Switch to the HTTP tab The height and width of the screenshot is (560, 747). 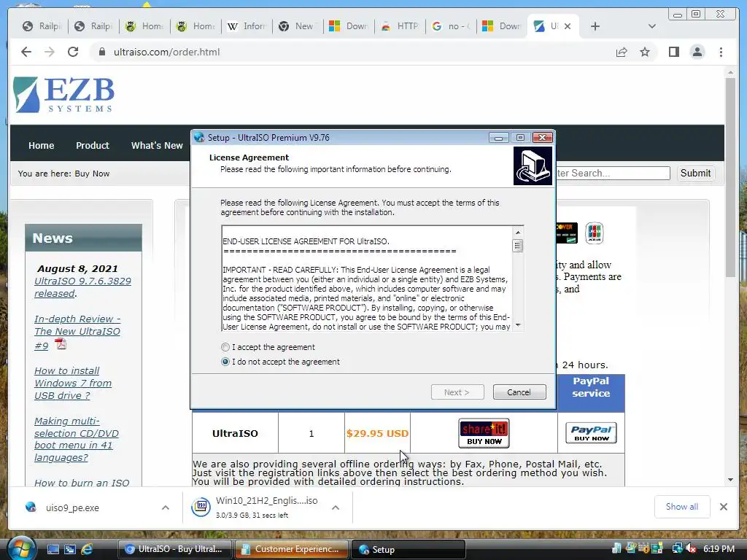point(400,26)
